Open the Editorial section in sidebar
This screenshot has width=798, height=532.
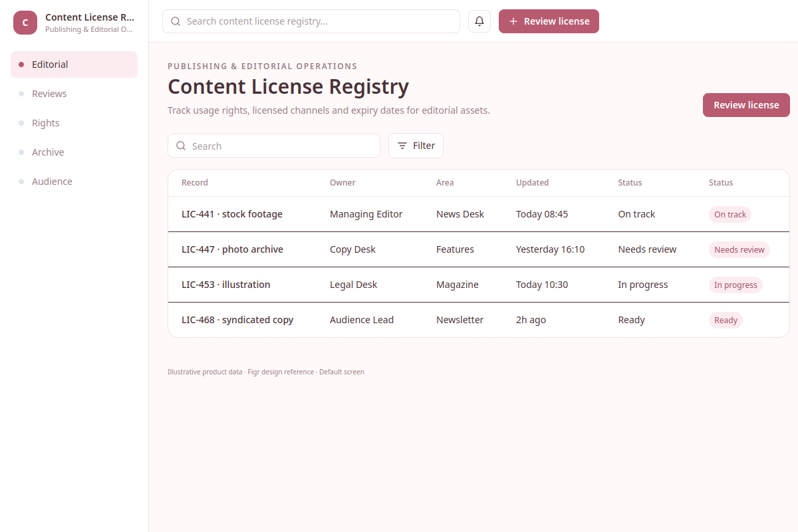tap(74, 65)
